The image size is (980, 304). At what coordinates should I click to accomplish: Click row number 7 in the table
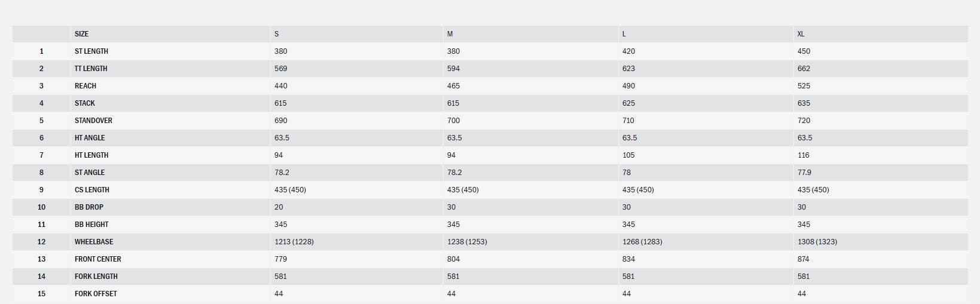pyautogui.click(x=41, y=155)
